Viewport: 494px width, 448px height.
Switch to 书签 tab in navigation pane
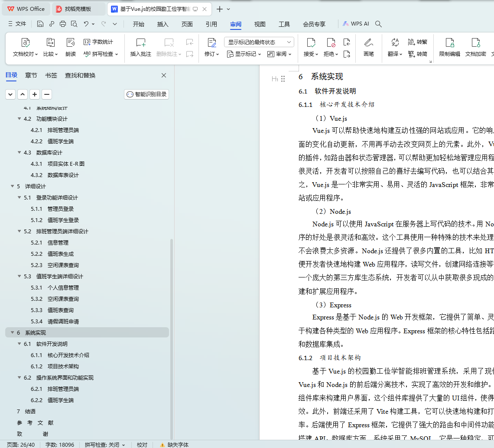(51, 75)
